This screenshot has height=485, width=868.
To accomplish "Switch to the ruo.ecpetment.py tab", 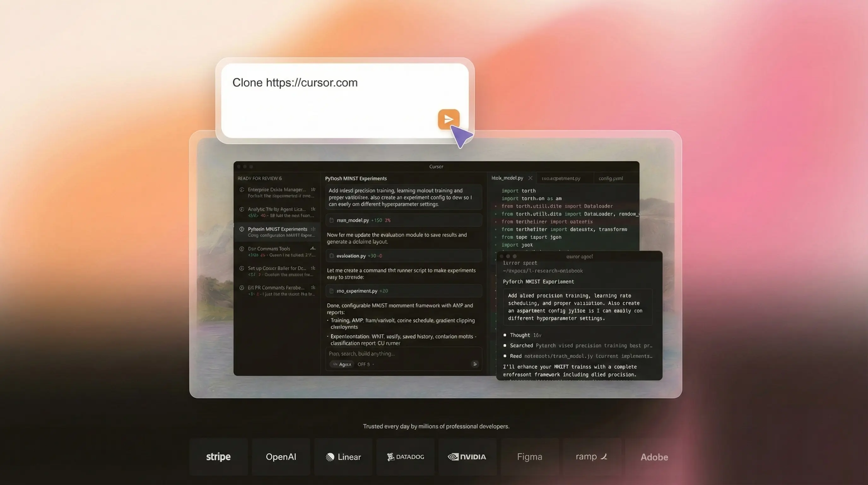I will (x=561, y=178).
